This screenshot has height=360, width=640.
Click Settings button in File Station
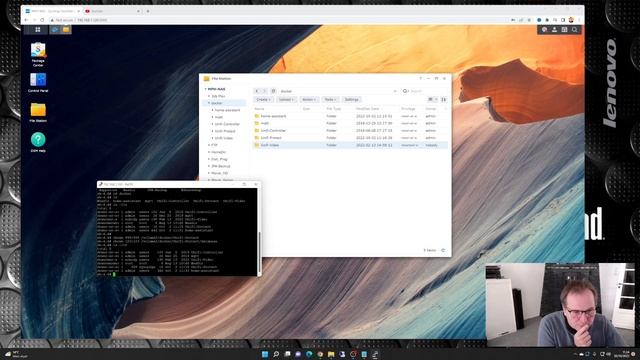point(351,100)
